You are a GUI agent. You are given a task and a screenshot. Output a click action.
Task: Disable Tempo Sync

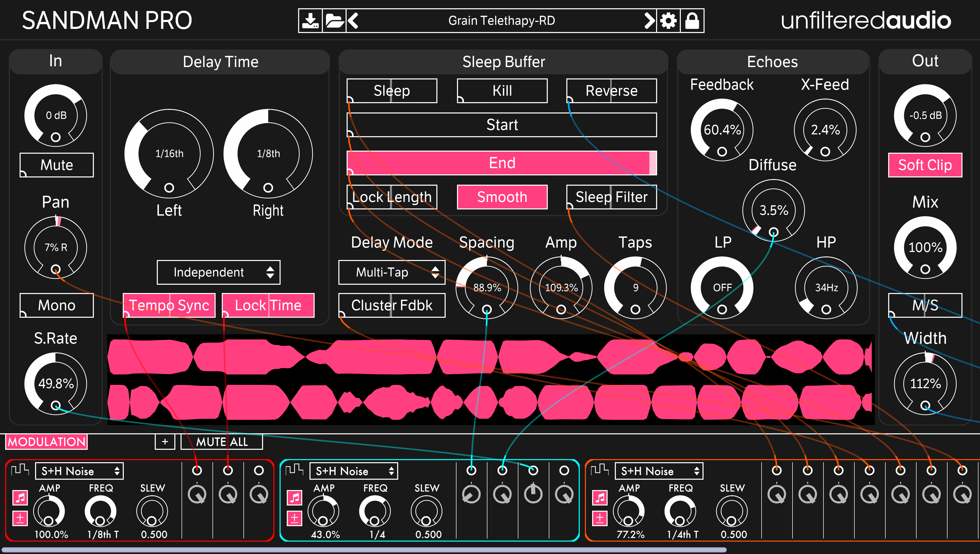coord(169,305)
